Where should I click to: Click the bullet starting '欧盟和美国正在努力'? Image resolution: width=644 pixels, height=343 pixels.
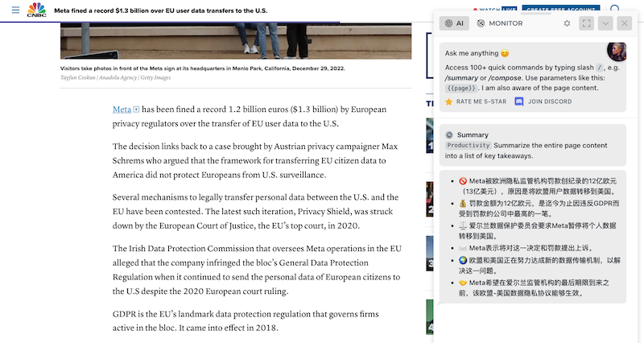(539, 266)
